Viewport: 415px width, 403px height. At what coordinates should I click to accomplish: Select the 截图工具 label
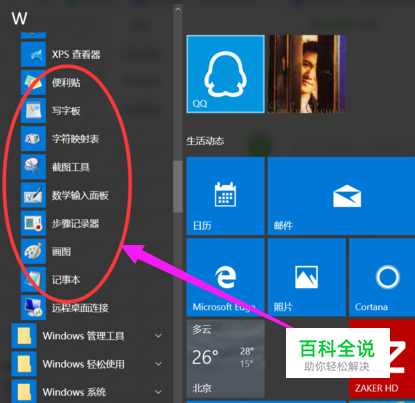click(71, 167)
